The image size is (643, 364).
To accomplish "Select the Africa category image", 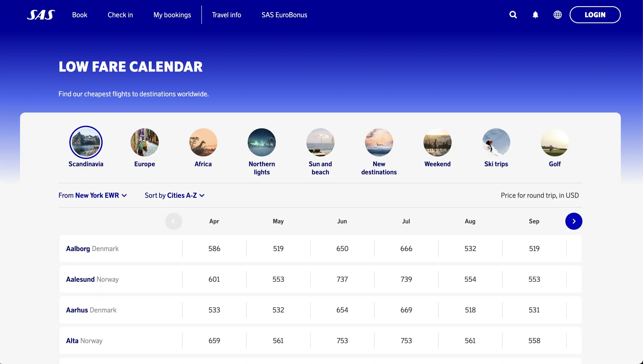I will pos(203,142).
